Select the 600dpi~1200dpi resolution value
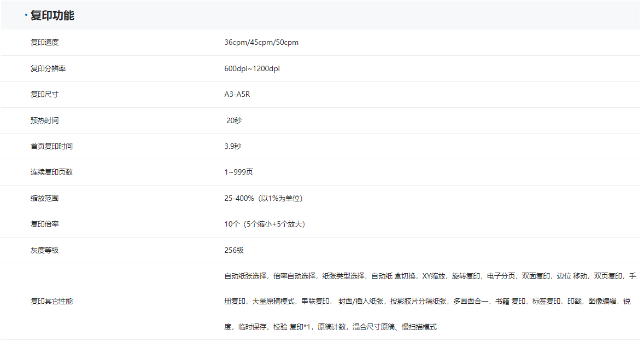 point(251,68)
